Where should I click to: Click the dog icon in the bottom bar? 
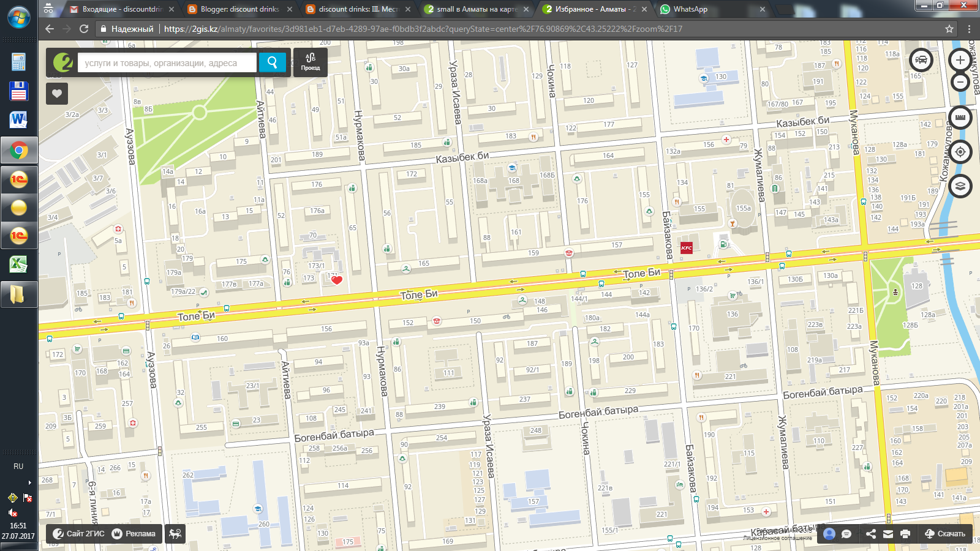(175, 534)
